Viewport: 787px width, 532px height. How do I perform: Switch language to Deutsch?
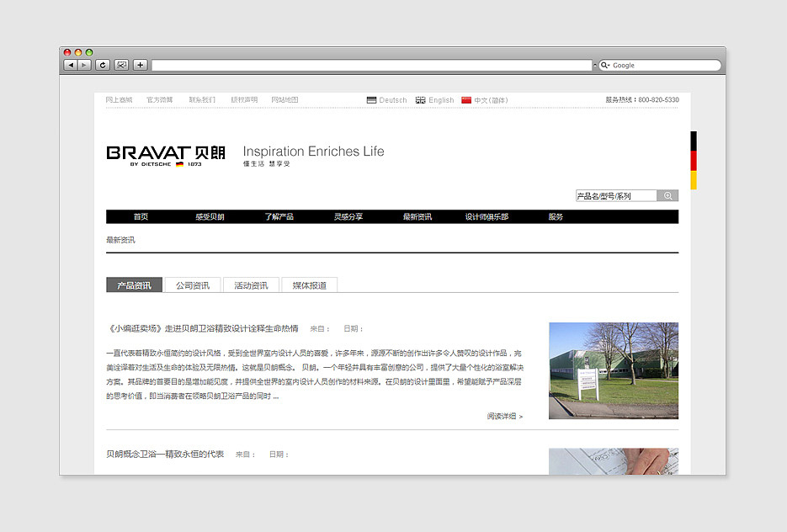point(393,100)
